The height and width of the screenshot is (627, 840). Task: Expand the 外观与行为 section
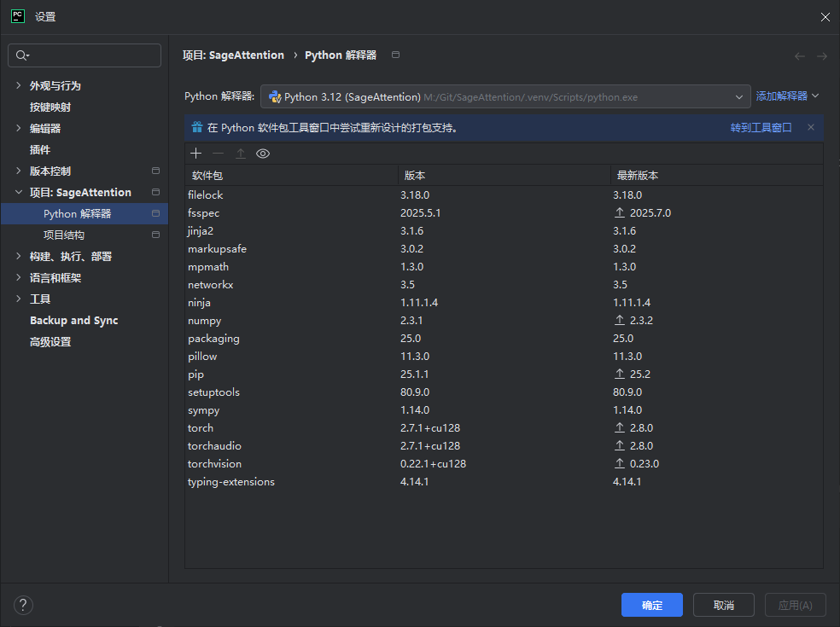pyautogui.click(x=19, y=85)
